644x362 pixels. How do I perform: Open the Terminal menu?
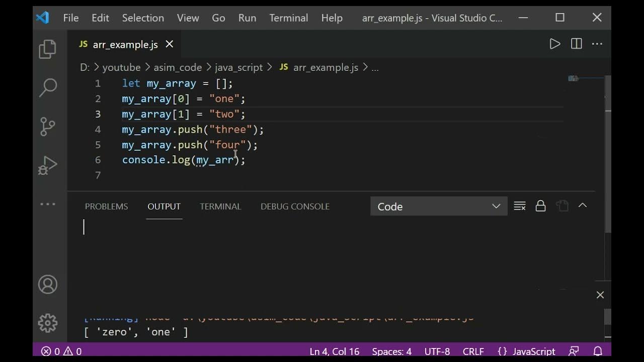pyautogui.click(x=288, y=18)
